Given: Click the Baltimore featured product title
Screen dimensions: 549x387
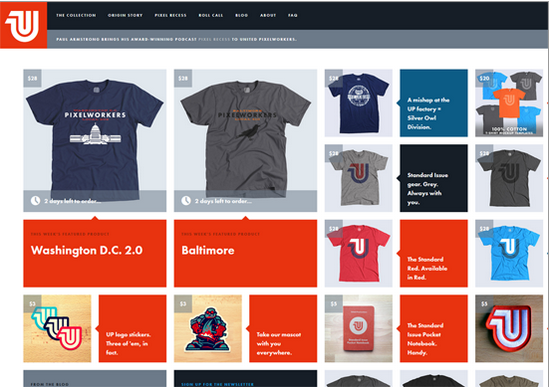Looking at the screenshot, I should coord(208,250).
